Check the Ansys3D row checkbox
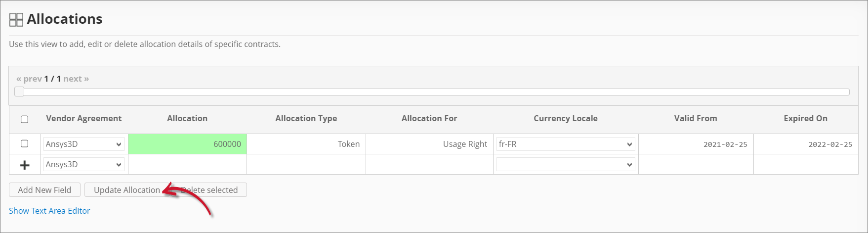 tap(24, 143)
